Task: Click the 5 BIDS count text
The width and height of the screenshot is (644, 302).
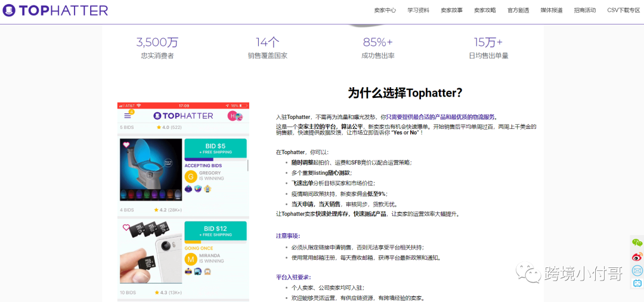Action: coord(127,127)
